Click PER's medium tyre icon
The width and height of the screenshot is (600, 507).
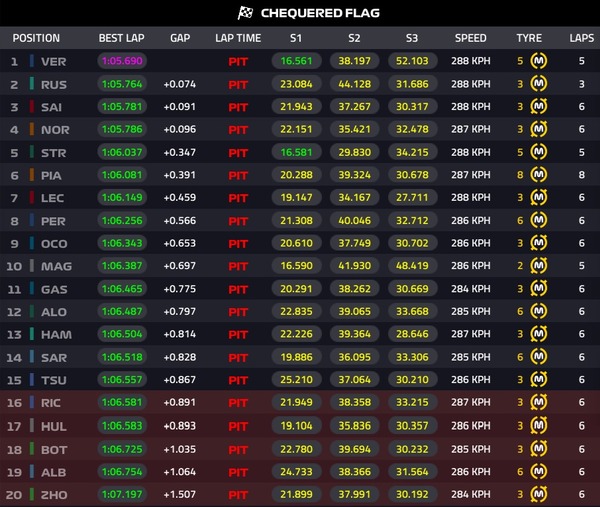538,220
